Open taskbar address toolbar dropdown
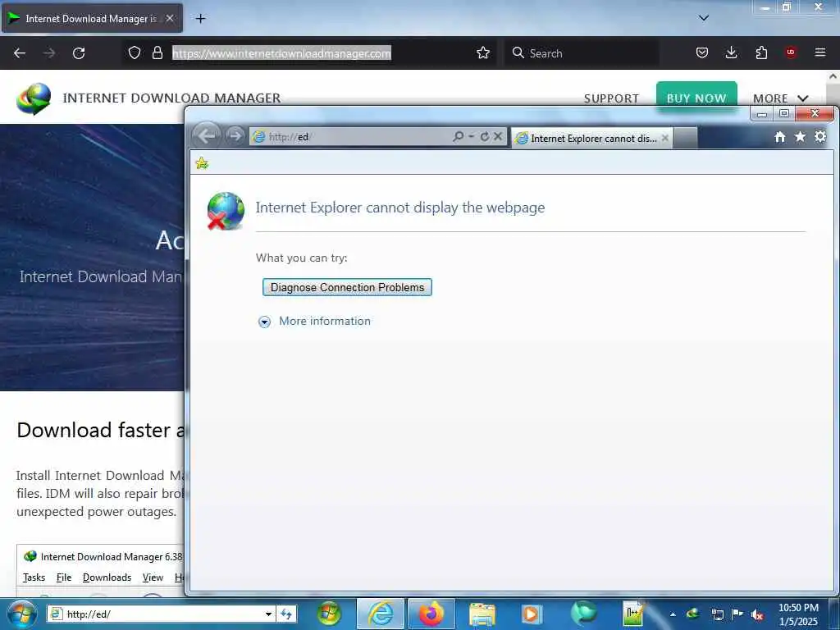 [268, 614]
